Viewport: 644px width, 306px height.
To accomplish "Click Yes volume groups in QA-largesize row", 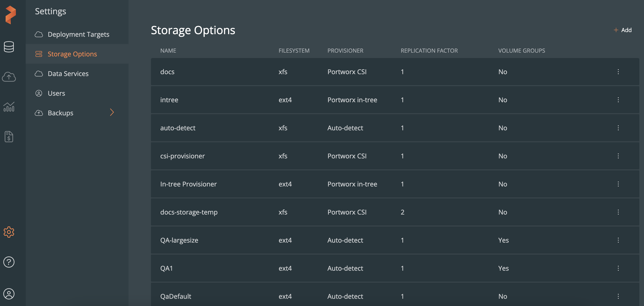I will coord(504,240).
